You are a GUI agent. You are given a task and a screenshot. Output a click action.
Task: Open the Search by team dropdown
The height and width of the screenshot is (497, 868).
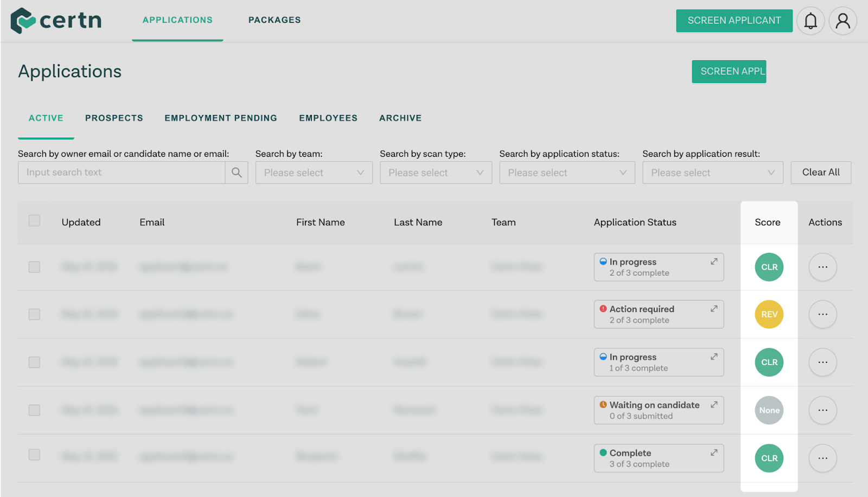[314, 173]
